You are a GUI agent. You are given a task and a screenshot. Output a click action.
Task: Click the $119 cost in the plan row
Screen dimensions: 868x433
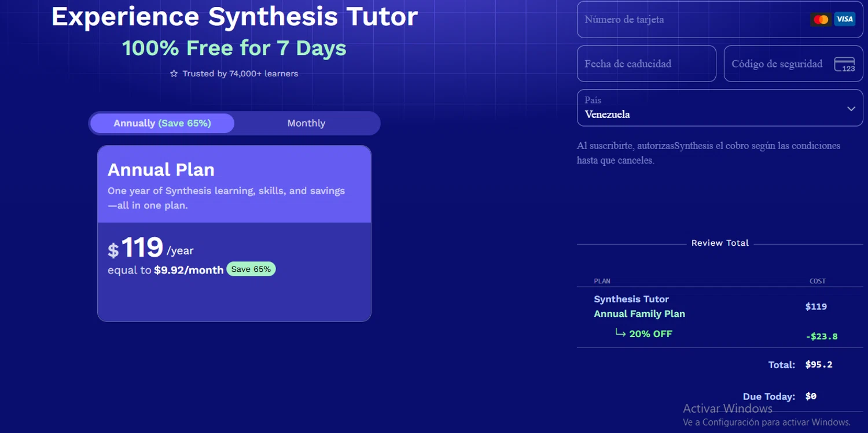click(x=816, y=306)
